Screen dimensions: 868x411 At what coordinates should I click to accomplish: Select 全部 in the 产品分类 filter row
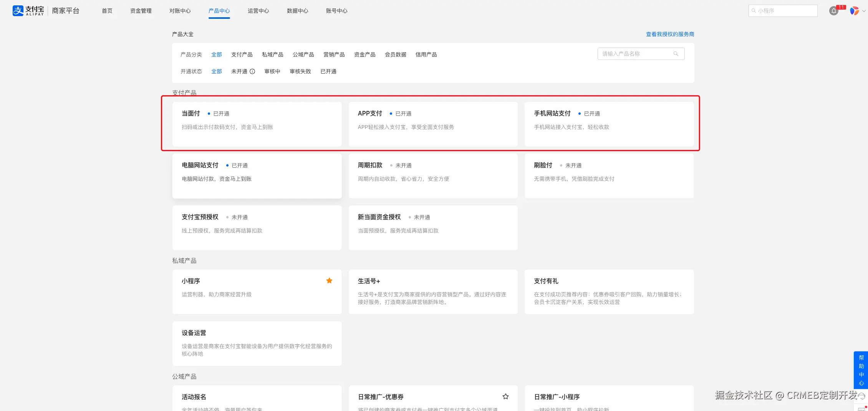pos(217,54)
